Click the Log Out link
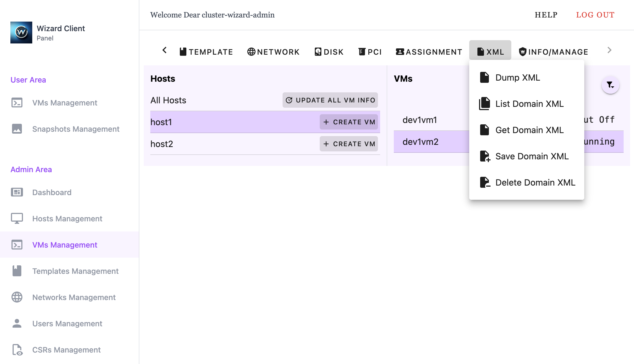Viewport: 634px width, 364px height. tap(595, 15)
